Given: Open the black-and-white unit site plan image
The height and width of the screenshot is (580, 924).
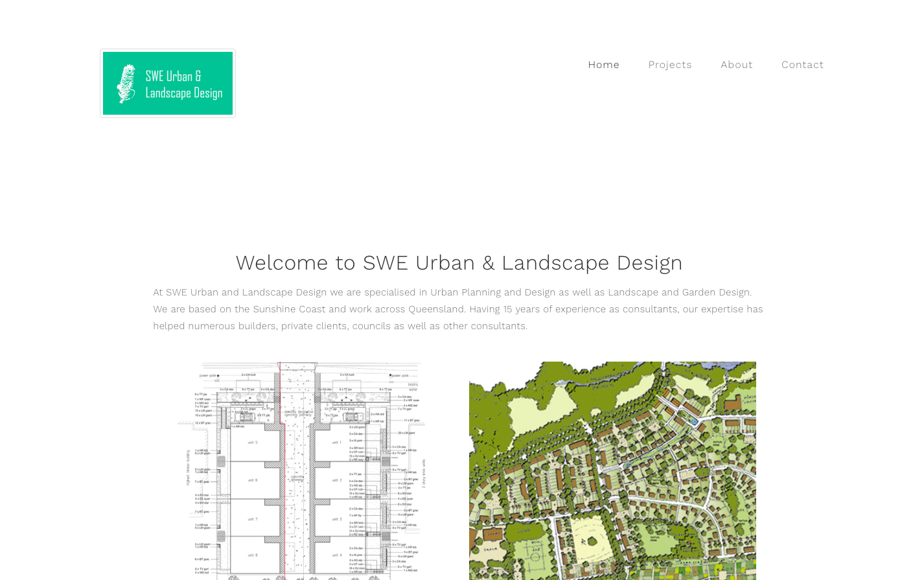Looking at the screenshot, I should click(301, 470).
